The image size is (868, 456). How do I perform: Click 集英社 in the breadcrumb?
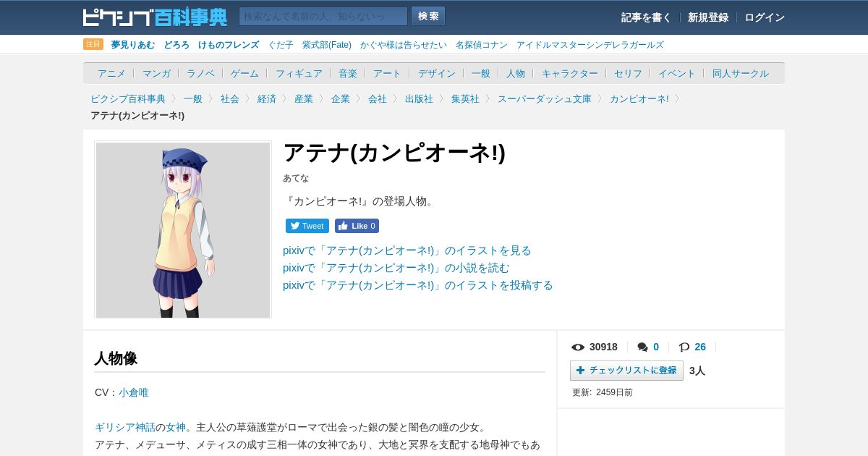[465, 98]
